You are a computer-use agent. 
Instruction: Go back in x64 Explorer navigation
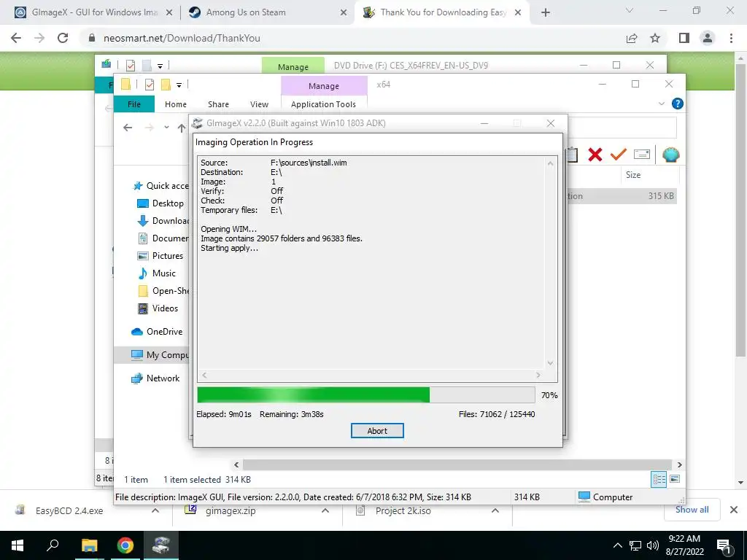(127, 127)
